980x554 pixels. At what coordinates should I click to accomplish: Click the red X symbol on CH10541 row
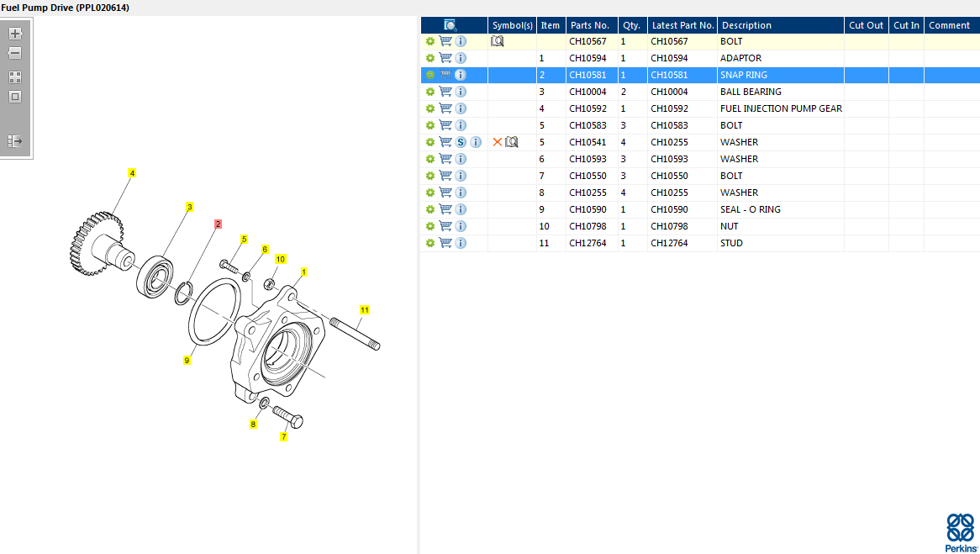pyautogui.click(x=498, y=142)
